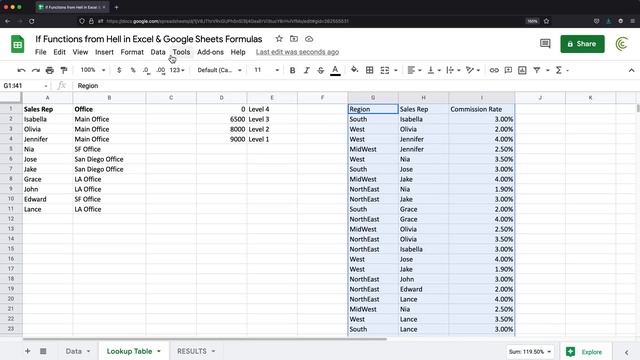The image size is (640, 360).
Task: Collapse the toolbar with the up chevron
Action: coord(631,70)
